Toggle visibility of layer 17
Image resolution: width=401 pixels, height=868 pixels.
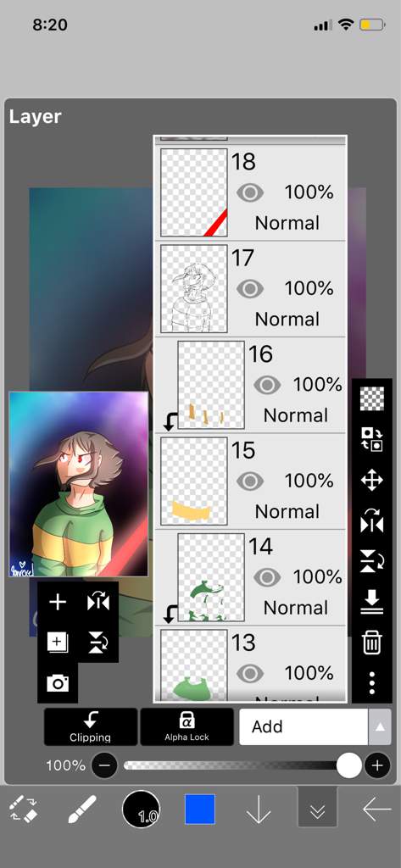coord(250,288)
